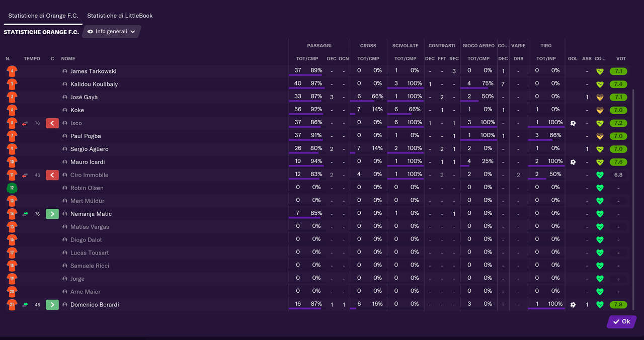Click Matías Vargas's name row
644x340 pixels.
click(x=90, y=227)
